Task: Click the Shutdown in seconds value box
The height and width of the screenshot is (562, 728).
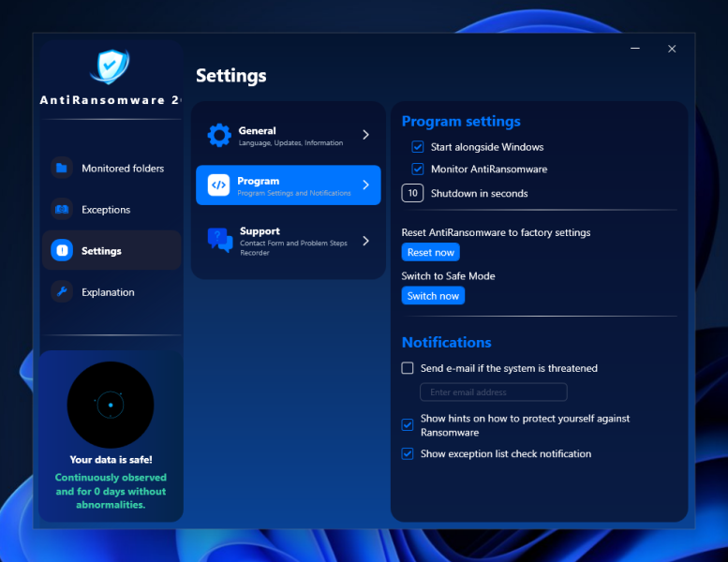Action: coord(412,193)
